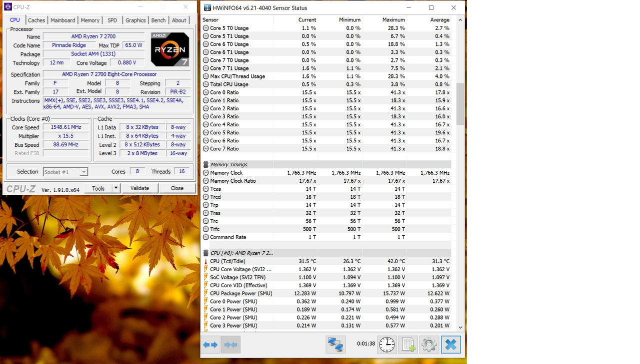Click the Core Voltage value 0.880 V

point(127,63)
